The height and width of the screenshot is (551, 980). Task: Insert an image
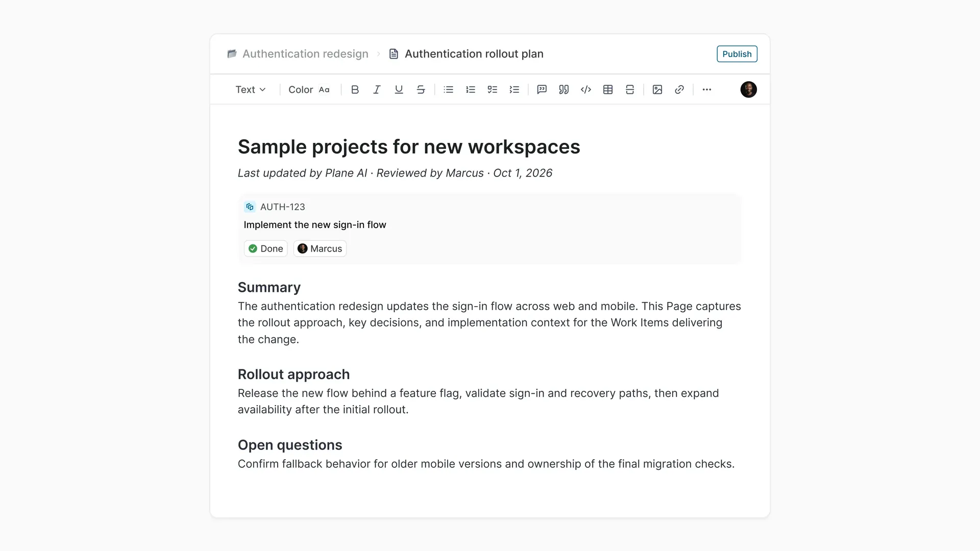(x=657, y=90)
